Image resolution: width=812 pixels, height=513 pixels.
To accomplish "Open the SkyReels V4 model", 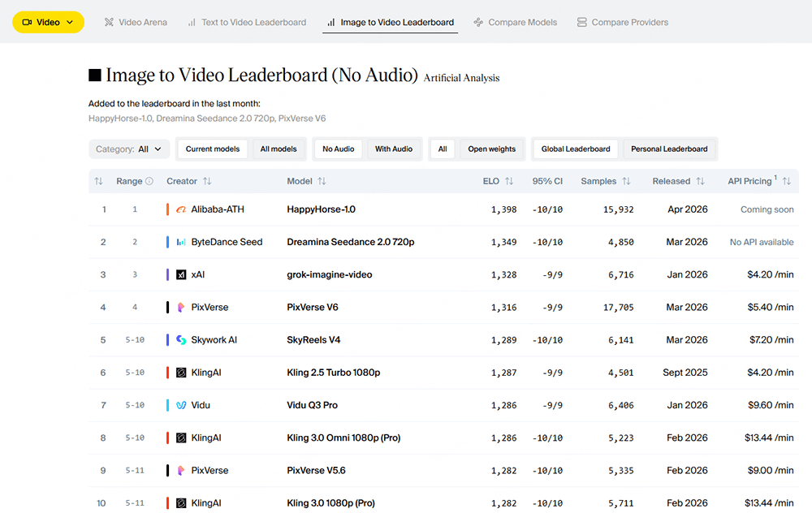I will (x=313, y=340).
